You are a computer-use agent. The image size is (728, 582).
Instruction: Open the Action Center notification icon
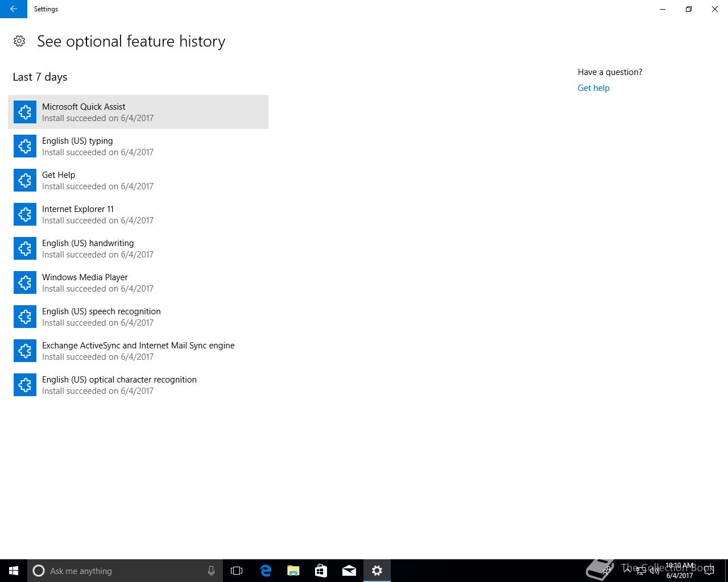(709, 571)
